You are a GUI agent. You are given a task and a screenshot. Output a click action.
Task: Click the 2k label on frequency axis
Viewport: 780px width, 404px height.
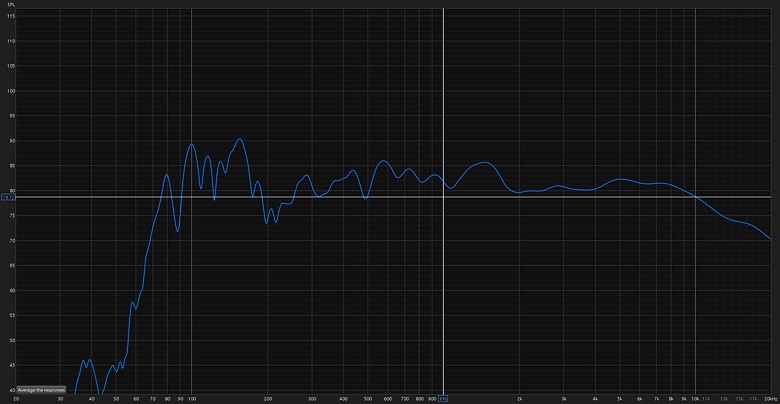coord(519,399)
